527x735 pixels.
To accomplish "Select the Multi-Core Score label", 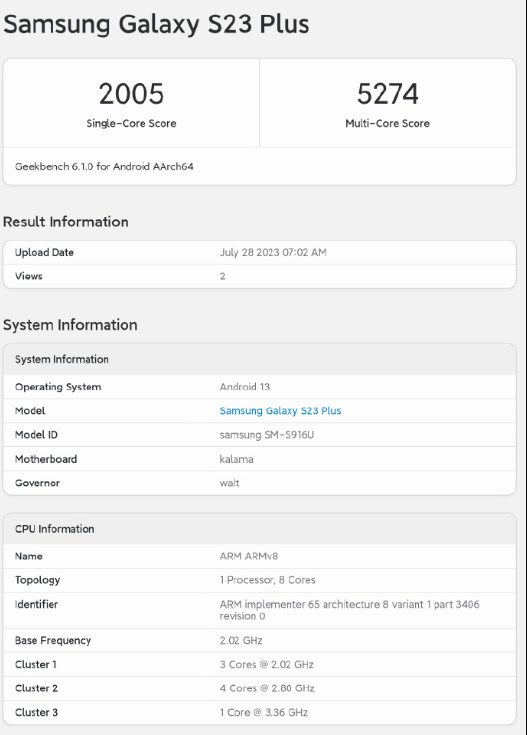I will [x=387, y=123].
